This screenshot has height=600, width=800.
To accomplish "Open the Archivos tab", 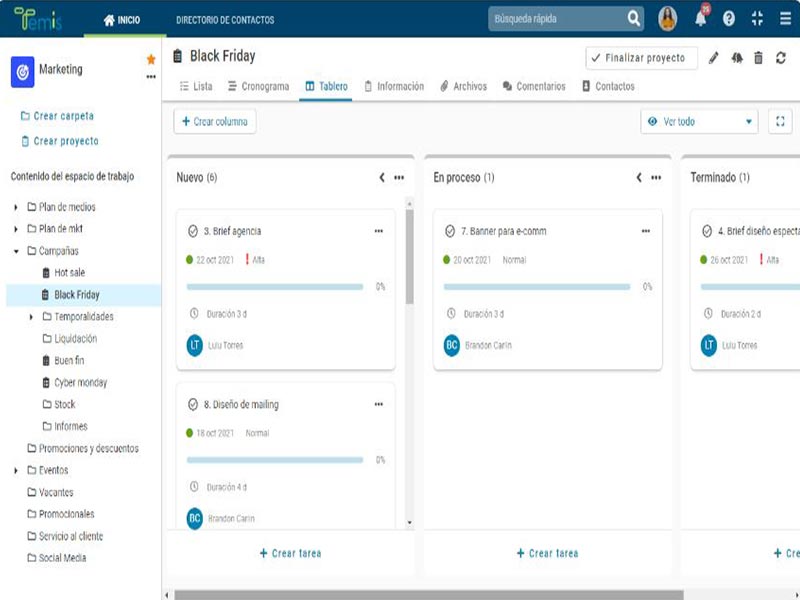I will [463, 87].
